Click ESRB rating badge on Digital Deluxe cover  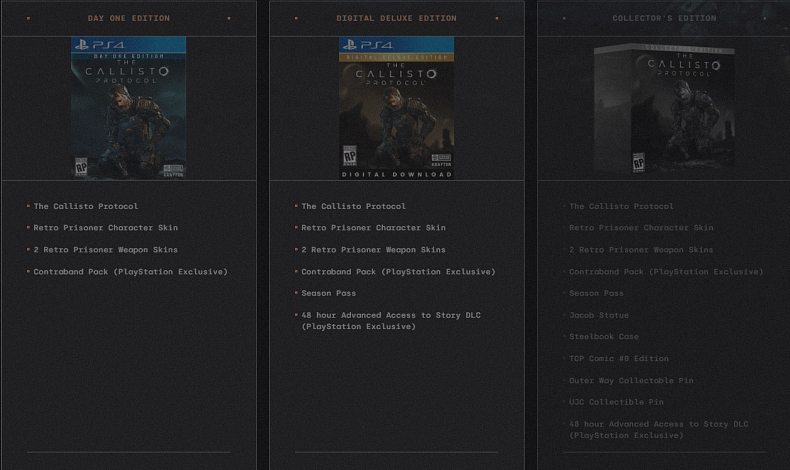pos(349,156)
